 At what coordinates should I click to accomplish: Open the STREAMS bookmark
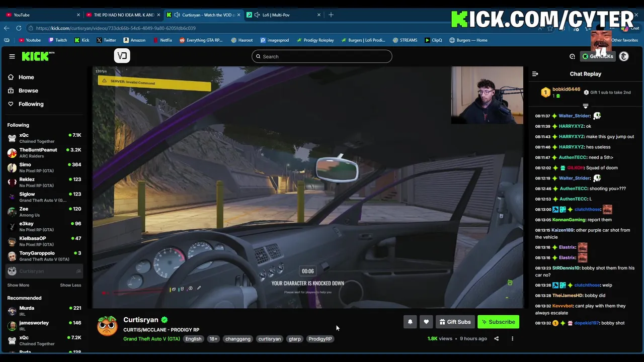coord(405,40)
